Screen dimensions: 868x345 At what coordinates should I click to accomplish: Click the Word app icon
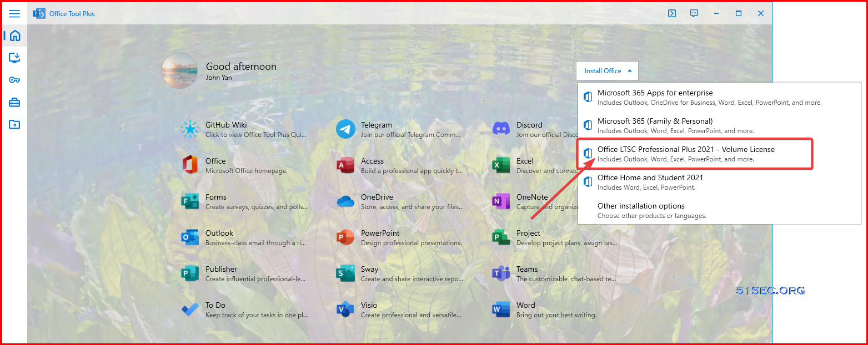[x=501, y=310]
